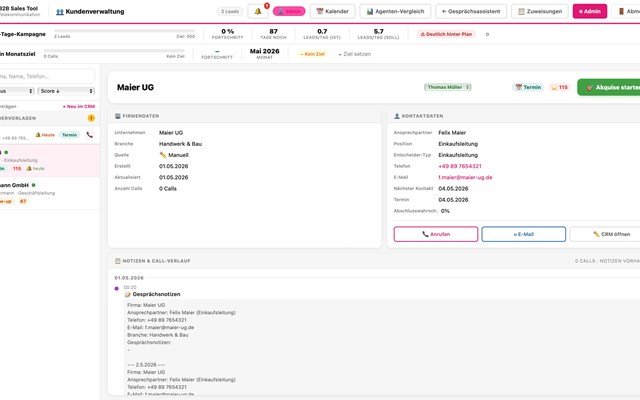Click Ziel setzen link
This screenshot has width=640, height=400.
354,54
